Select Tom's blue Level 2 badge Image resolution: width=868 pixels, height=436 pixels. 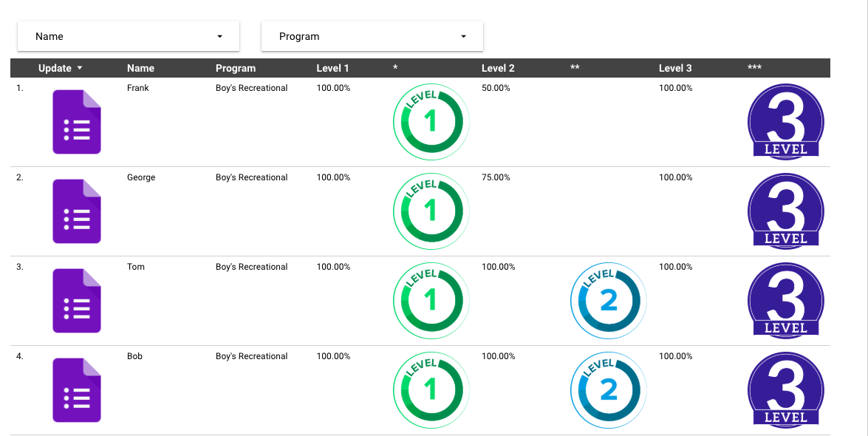607,300
